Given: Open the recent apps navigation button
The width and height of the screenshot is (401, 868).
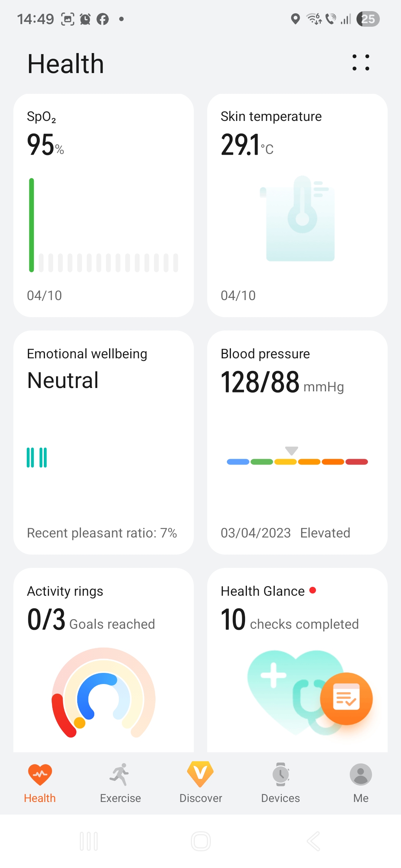Looking at the screenshot, I should (x=89, y=841).
